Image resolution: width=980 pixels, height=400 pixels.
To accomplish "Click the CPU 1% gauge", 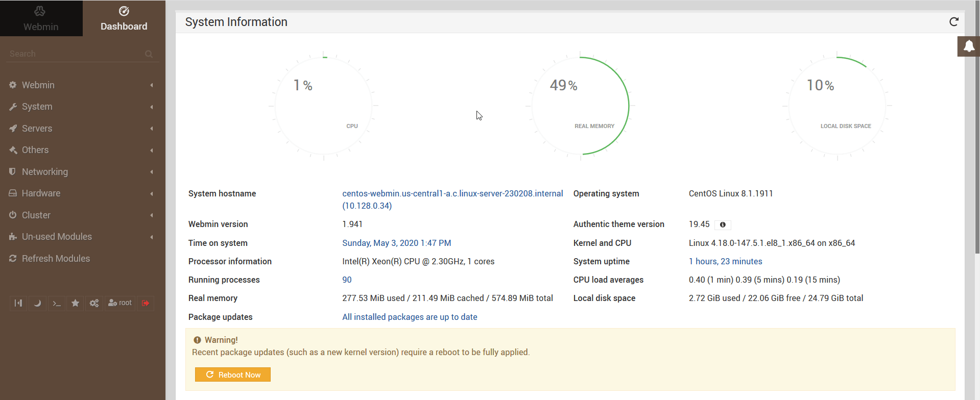I will (324, 106).
